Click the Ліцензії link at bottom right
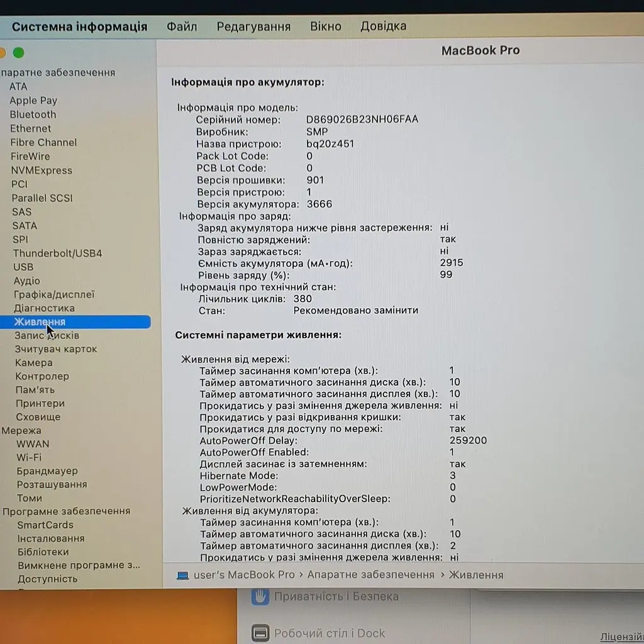This screenshot has width=644, height=644. [621, 636]
